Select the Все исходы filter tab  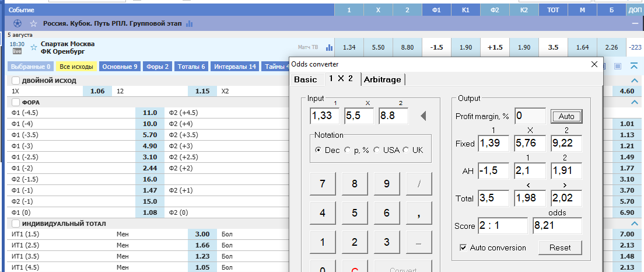pos(76,67)
